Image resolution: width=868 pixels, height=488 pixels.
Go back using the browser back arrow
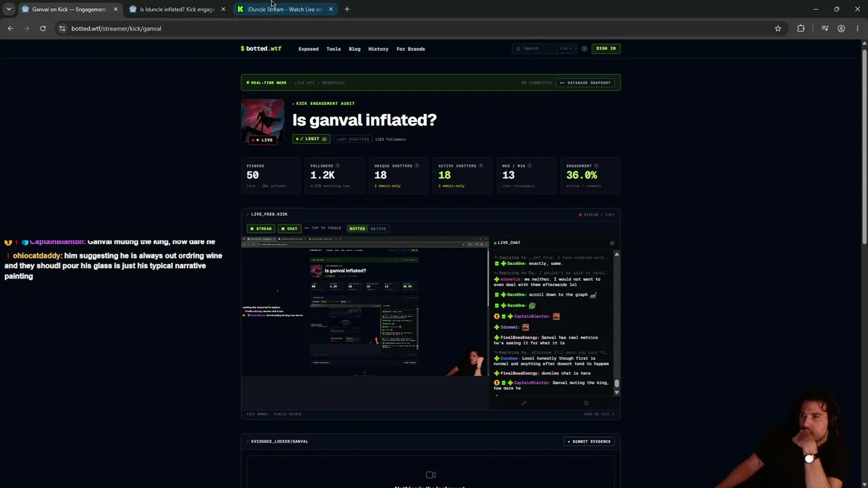tap(10, 28)
